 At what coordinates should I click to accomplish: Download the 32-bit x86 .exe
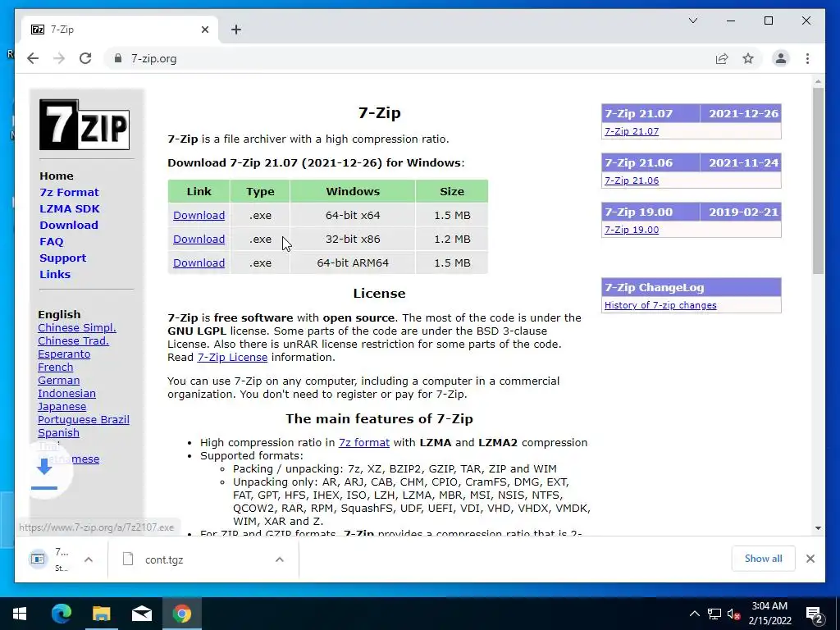tap(199, 239)
